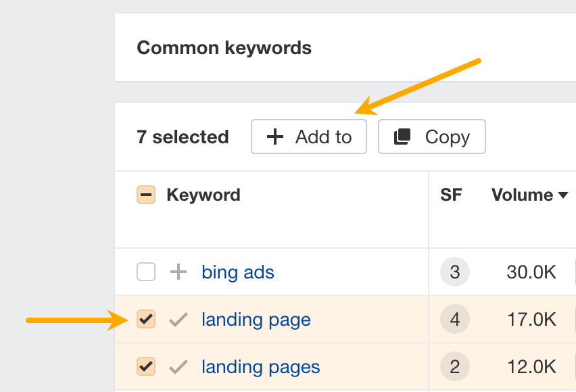576x392 pixels.
Task: Click SF badge showing 2 for landing pages
Action: [454, 366]
